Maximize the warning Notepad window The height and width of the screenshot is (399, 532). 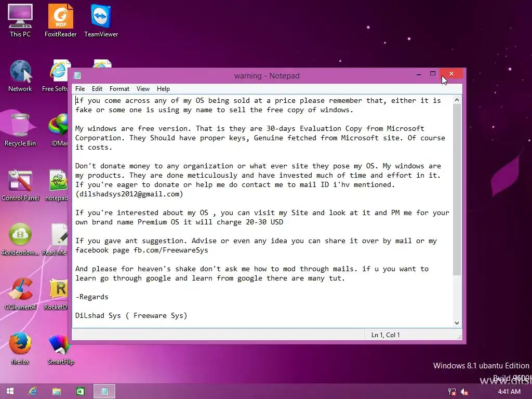click(433, 74)
